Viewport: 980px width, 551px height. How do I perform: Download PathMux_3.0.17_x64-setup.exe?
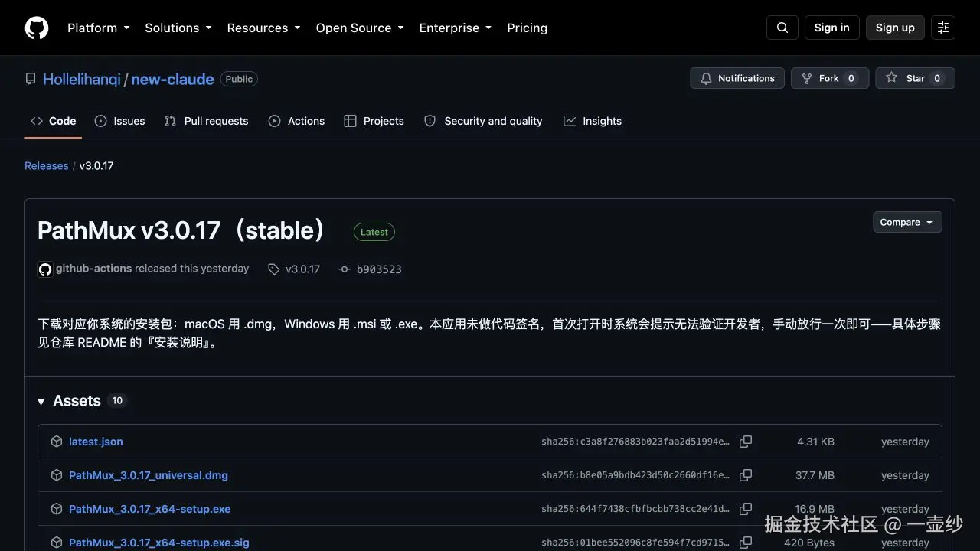click(x=149, y=509)
